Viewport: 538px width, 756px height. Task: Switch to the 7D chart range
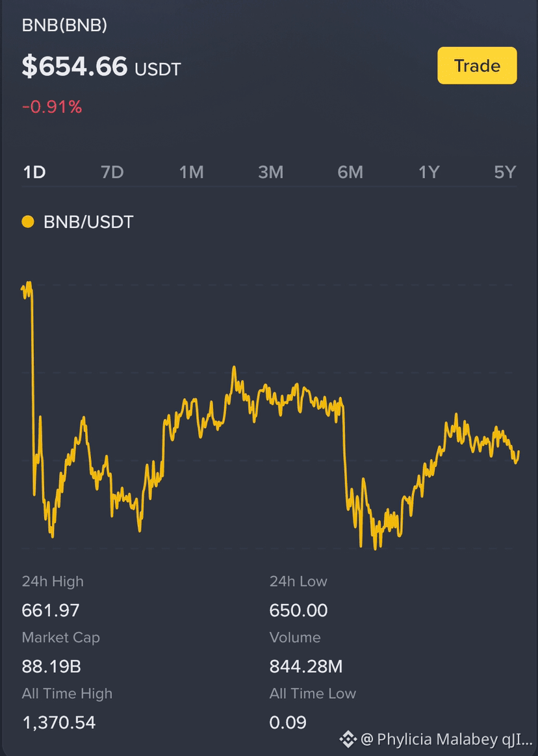coord(112,172)
